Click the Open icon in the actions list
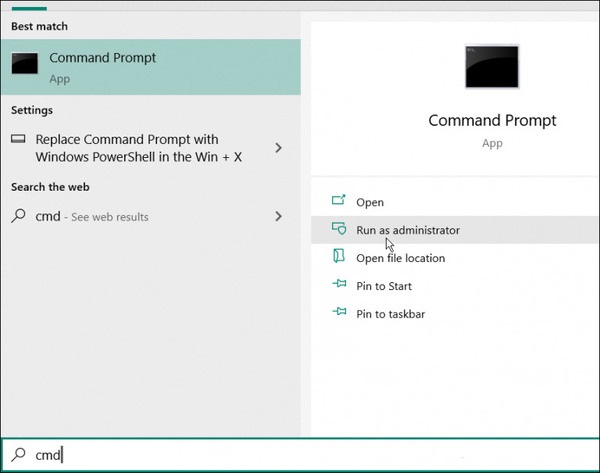 (x=339, y=200)
